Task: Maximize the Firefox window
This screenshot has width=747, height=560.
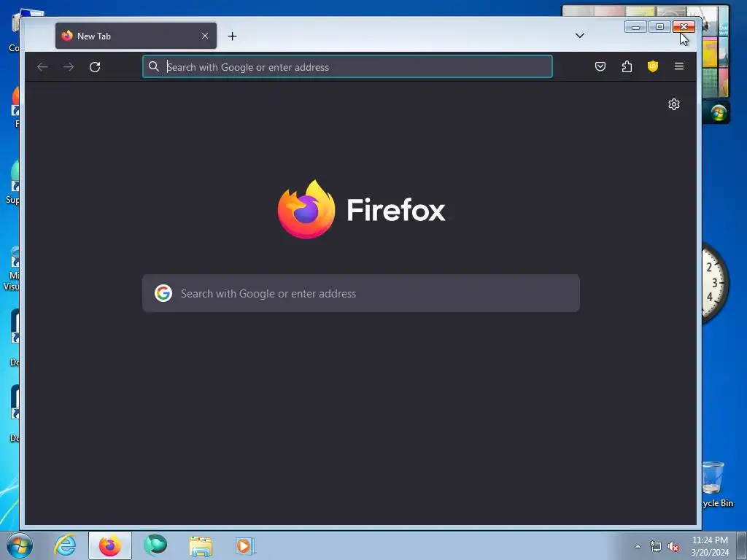Action: 659,27
